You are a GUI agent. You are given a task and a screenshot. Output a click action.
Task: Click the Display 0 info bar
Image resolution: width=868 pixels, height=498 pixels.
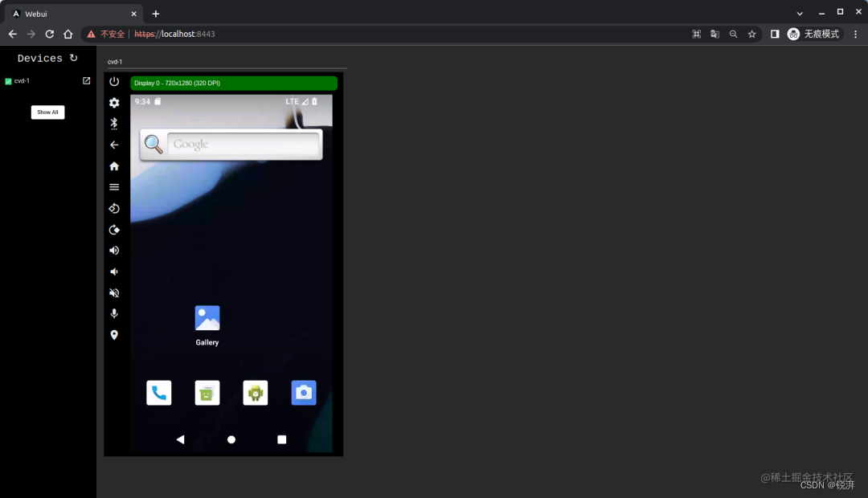tap(234, 83)
